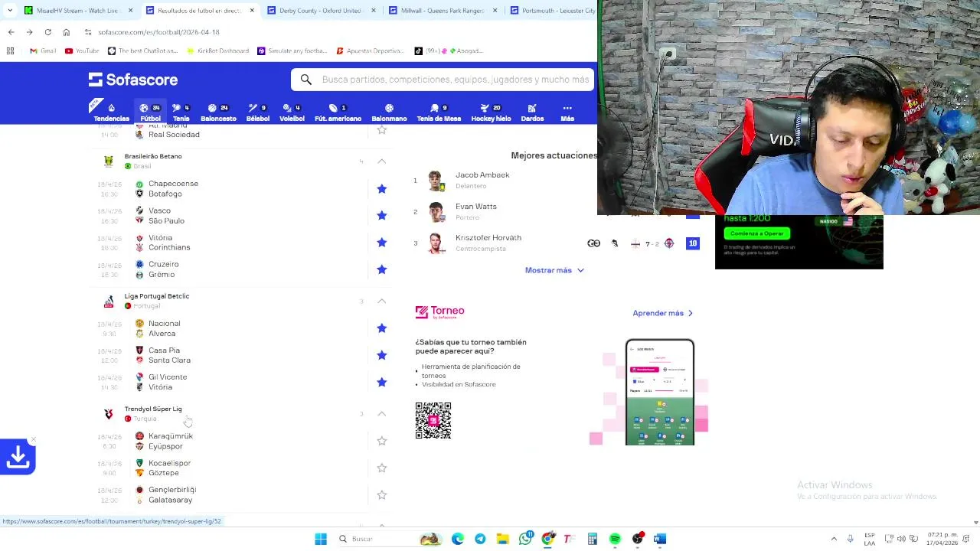Open Brasileirão Betano league page
Viewport: 980px width, 551px height.
pos(153,156)
